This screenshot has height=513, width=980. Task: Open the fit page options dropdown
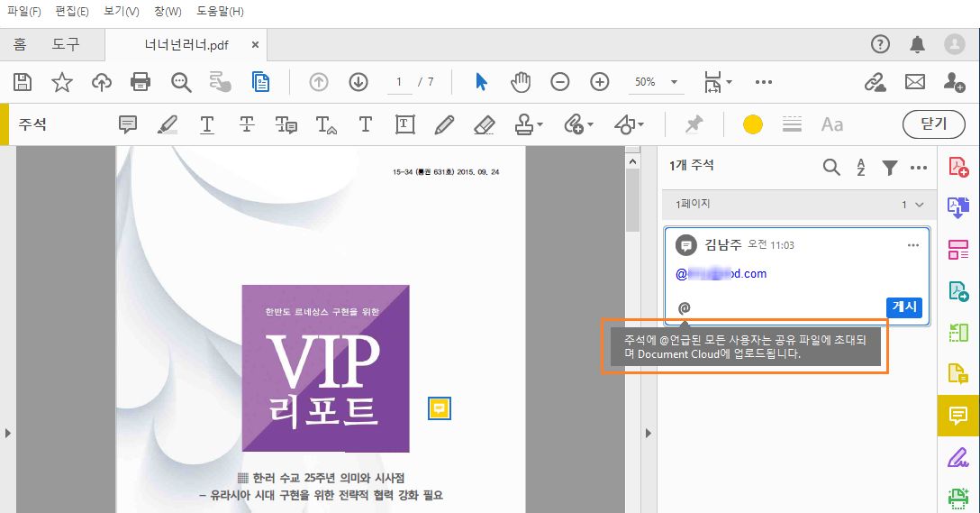718,82
